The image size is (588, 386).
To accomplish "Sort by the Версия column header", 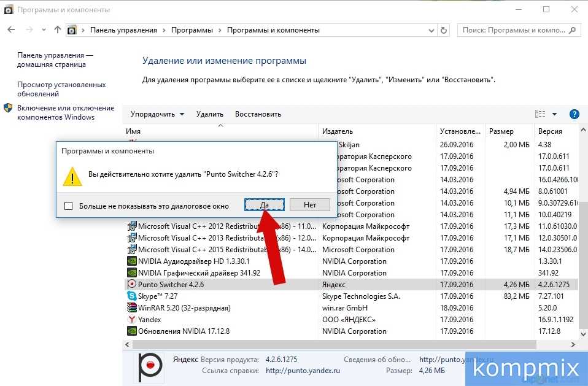I will 550,131.
